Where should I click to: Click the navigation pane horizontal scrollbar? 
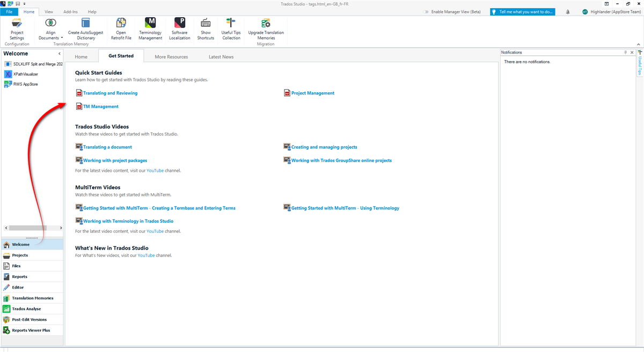click(32, 228)
